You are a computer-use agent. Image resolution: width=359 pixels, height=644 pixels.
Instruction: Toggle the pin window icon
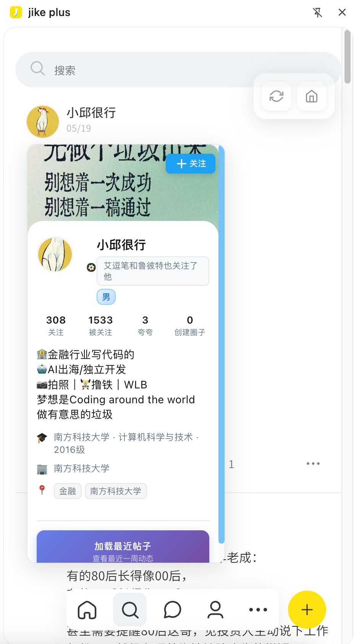[317, 13]
